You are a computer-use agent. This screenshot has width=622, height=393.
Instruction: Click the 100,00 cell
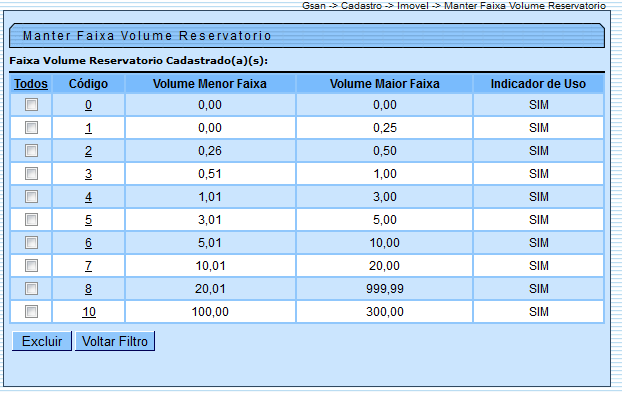coord(210,312)
